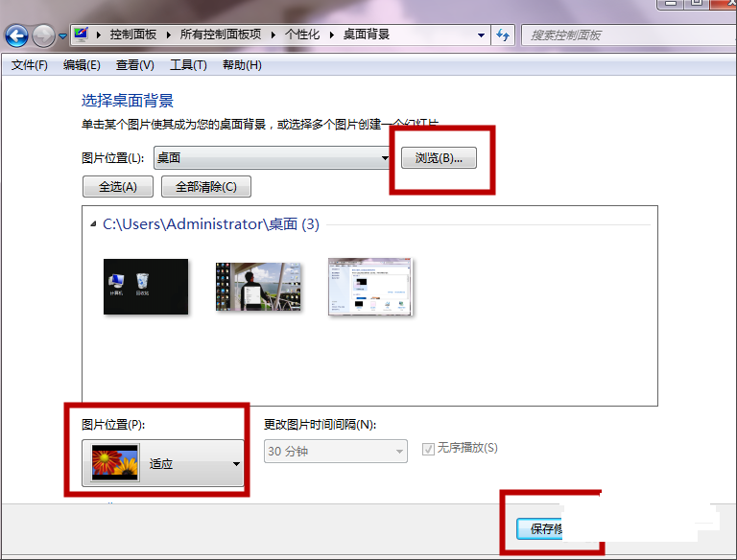
Task: Click the refresh icon beside the address bar
Action: tap(504, 35)
